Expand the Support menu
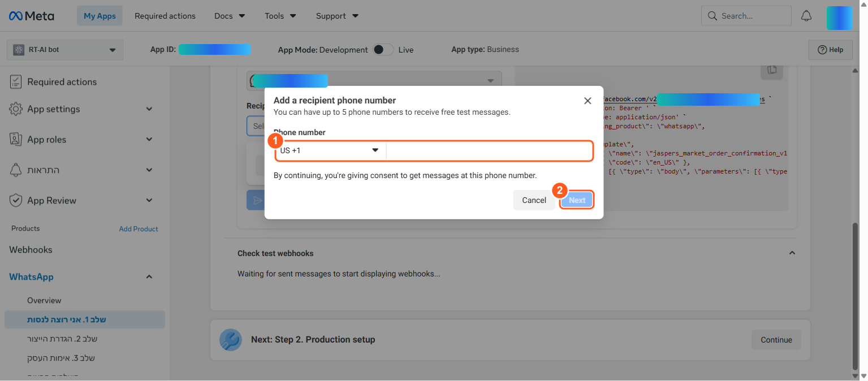Image resolution: width=868 pixels, height=381 pixels. pos(337,16)
